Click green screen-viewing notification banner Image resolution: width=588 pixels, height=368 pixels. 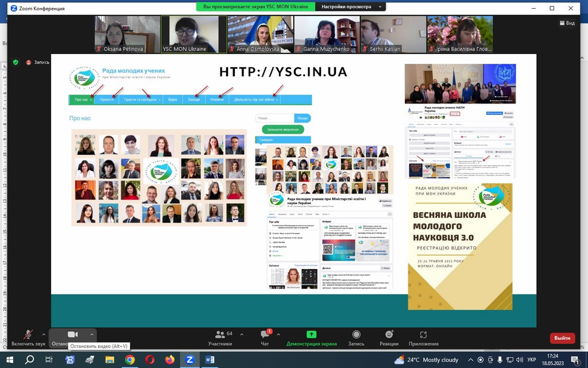[256, 7]
